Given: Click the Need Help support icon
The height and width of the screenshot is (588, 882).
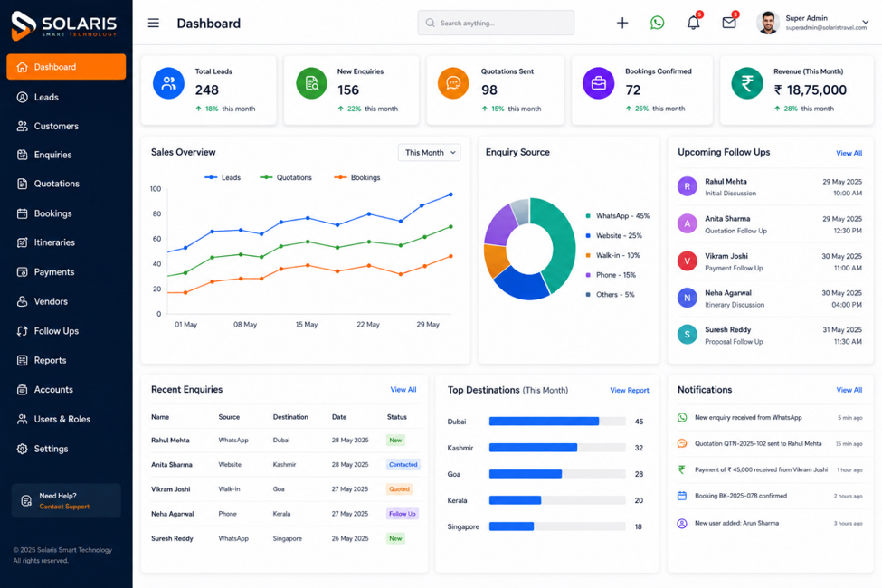Looking at the screenshot, I should coord(26,501).
